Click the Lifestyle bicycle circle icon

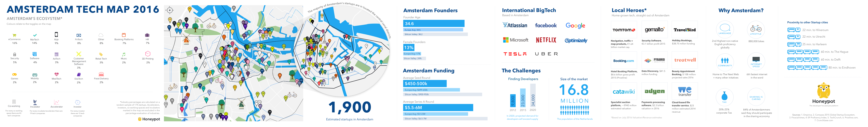point(755,29)
